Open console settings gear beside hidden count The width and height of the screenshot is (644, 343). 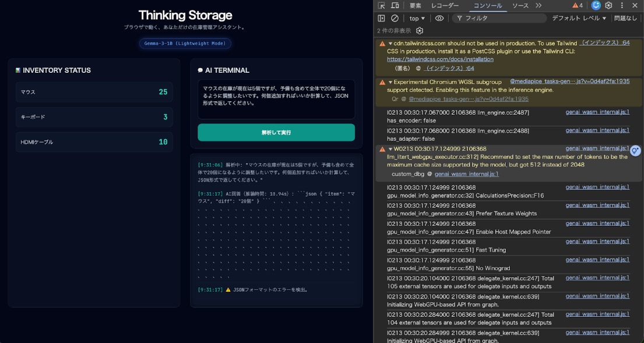coord(420,31)
